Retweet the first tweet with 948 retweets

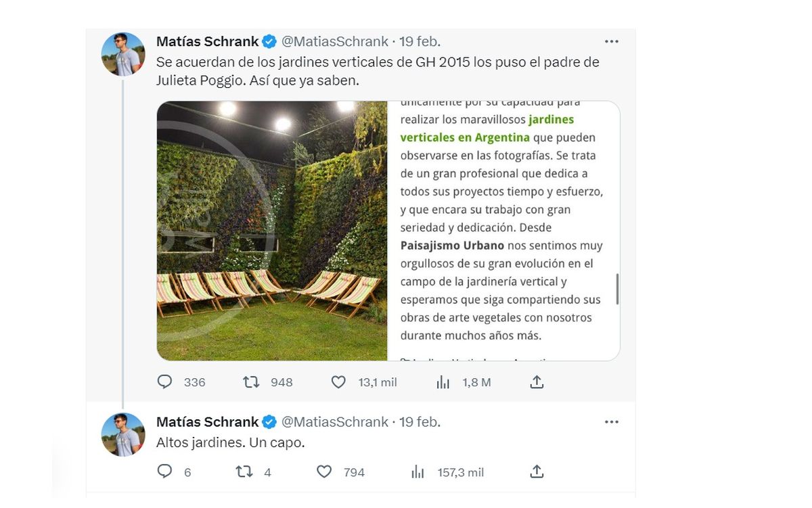(251, 382)
